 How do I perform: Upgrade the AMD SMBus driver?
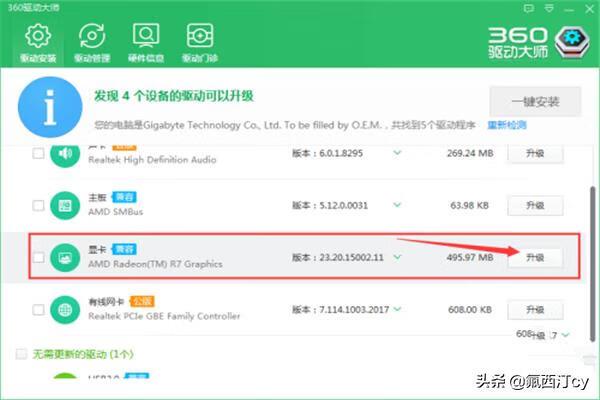[535, 206]
